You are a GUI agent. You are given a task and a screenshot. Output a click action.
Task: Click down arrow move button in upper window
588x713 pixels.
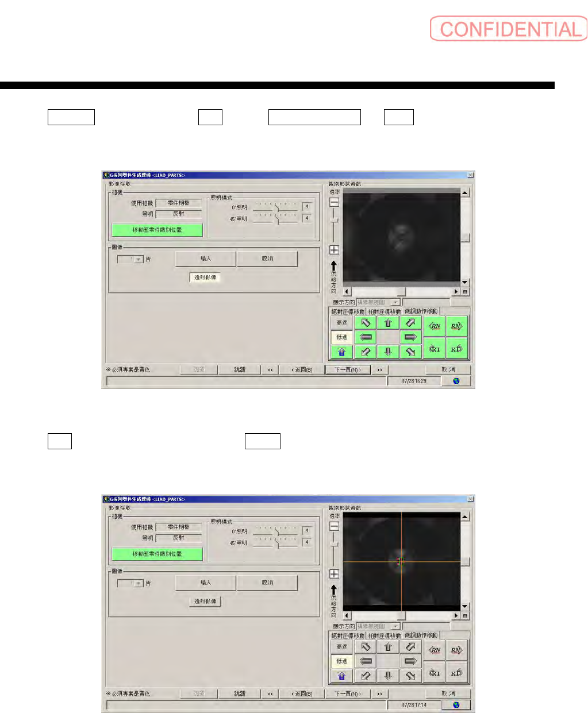(388, 352)
